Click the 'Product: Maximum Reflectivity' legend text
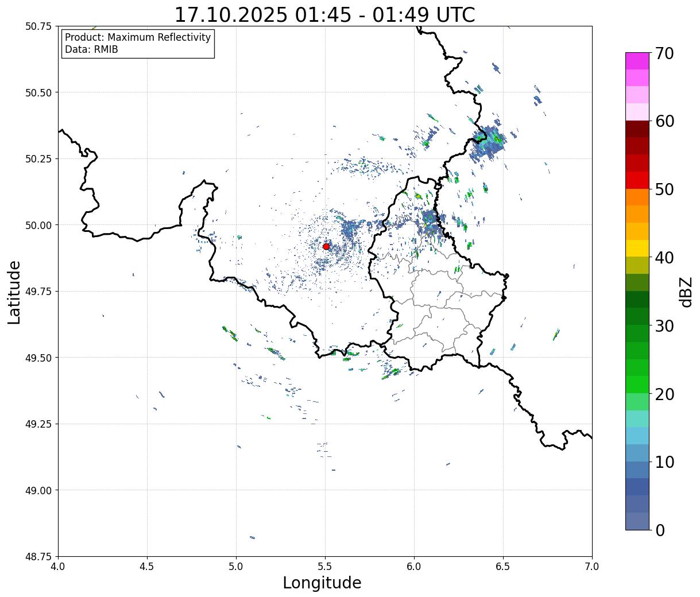The width and height of the screenshot is (700, 597). (138, 37)
